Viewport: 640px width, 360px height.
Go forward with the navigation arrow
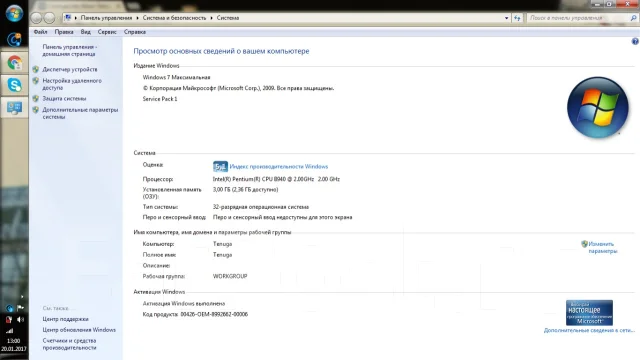click(49, 18)
